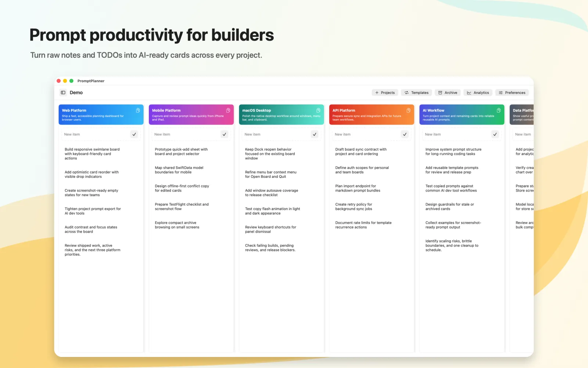The image size is (588, 368).
Task: Confirm new item in AI Workflow column
Action: [x=495, y=134]
